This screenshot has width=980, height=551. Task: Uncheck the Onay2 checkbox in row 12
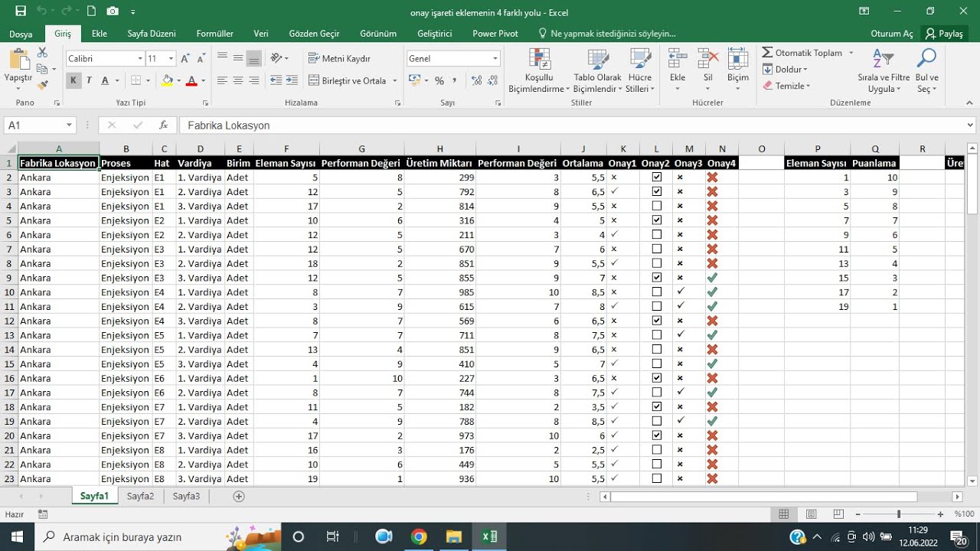(x=656, y=321)
